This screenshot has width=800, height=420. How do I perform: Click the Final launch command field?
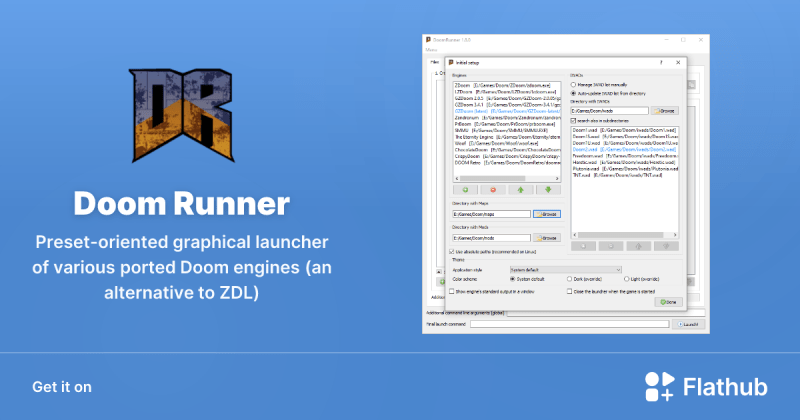coord(569,324)
